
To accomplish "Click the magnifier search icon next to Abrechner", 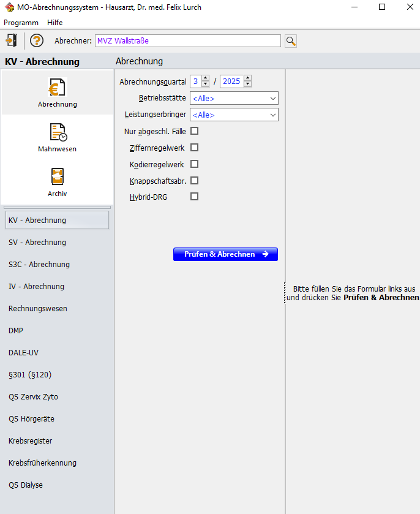I will tap(291, 41).
